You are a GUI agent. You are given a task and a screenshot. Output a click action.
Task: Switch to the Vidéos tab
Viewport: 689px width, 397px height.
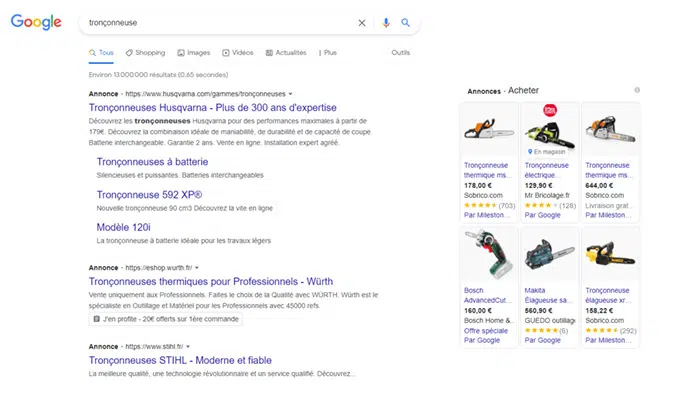pyautogui.click(x=238, y=53)
